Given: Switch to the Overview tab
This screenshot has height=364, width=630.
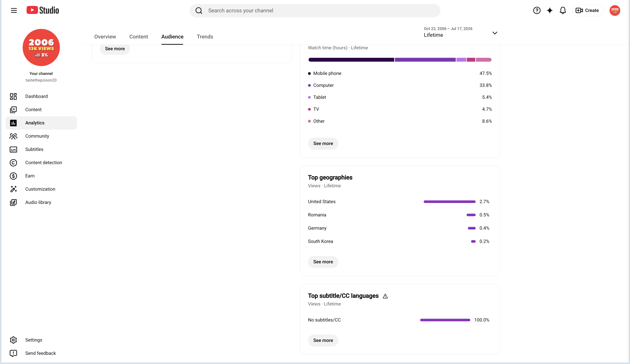Looking at the screenshot, I should coord(105,37).
